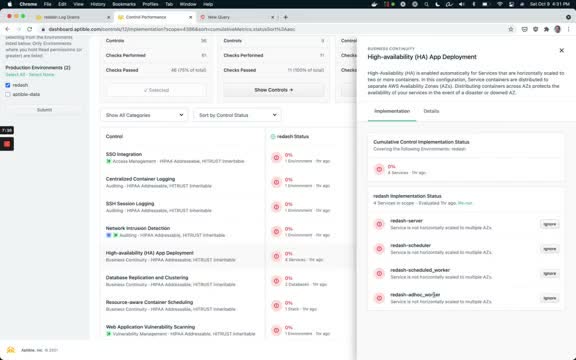Click cumulative control status icon

(379, 169)
